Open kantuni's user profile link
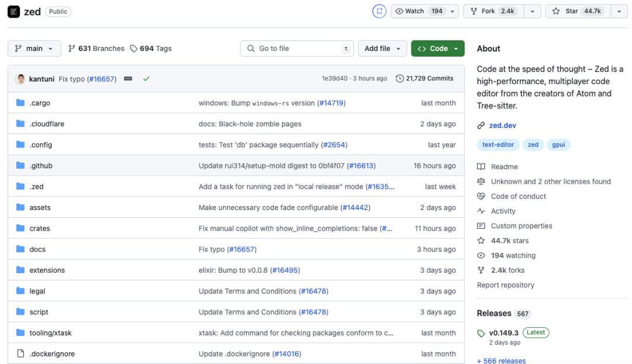The image size is (632, 364). 42,79
